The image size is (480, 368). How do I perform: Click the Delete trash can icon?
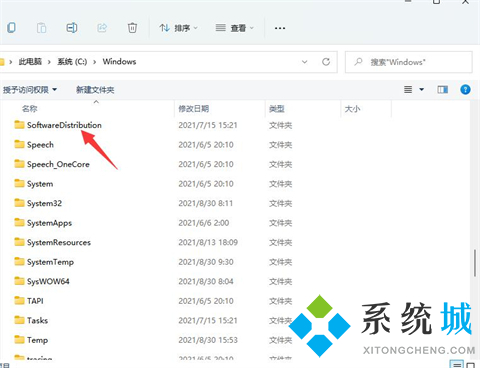132,28
